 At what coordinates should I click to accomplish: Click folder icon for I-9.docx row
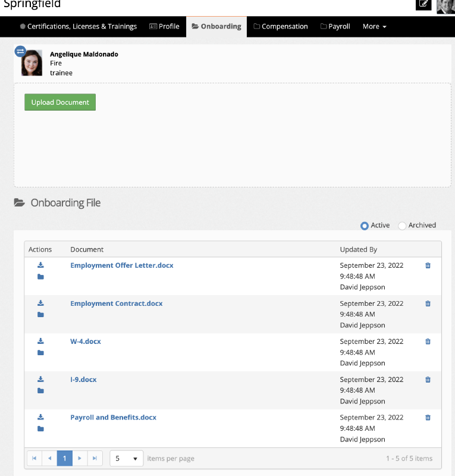pos(40,391)
